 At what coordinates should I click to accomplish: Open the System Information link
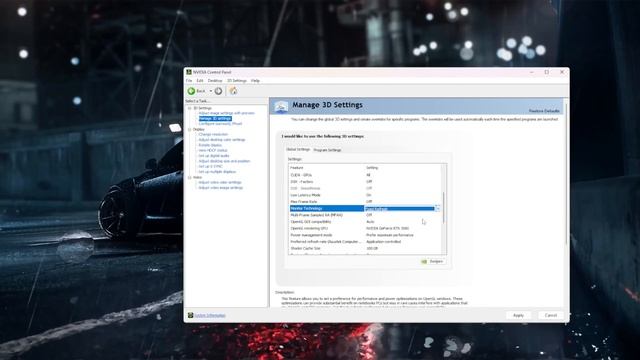coord(210,316)
